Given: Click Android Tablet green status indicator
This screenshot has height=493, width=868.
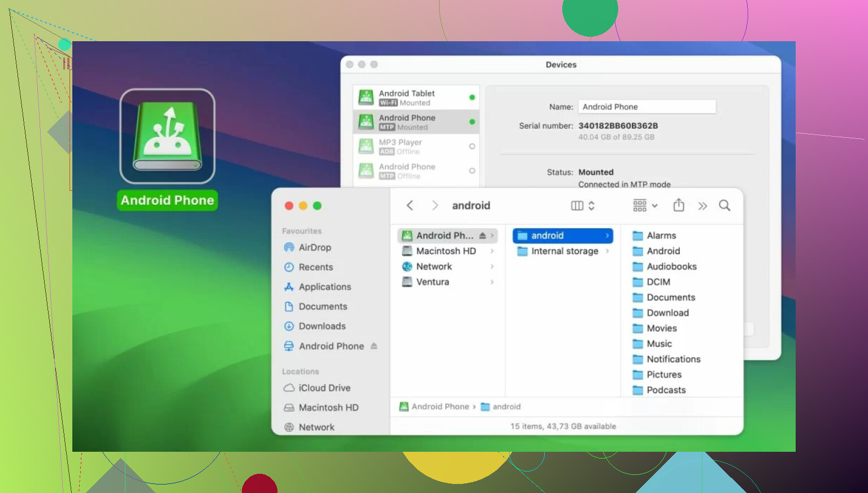Looking at the screenshot, I should tap(472, 98).
